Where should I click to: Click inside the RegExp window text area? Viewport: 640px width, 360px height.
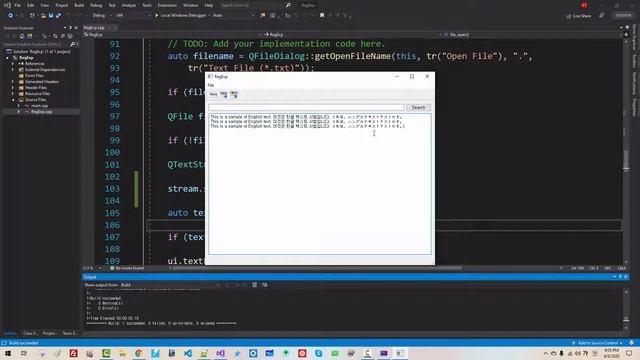point(320,184)
